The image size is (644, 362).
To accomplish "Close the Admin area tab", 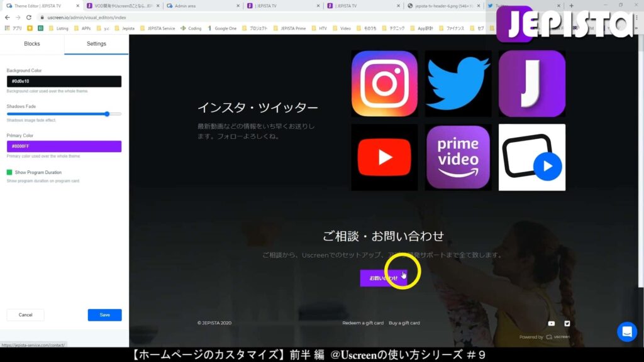I will click(238, 6).
